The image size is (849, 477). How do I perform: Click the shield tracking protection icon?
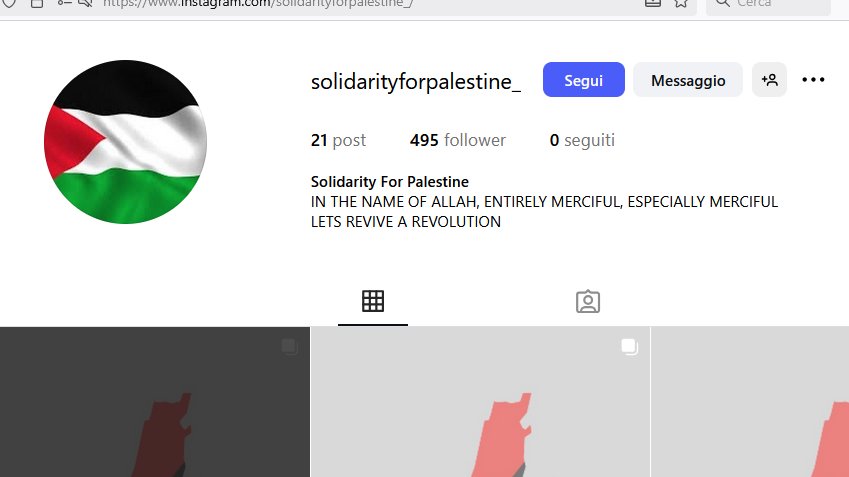click(x=10, y=3)
